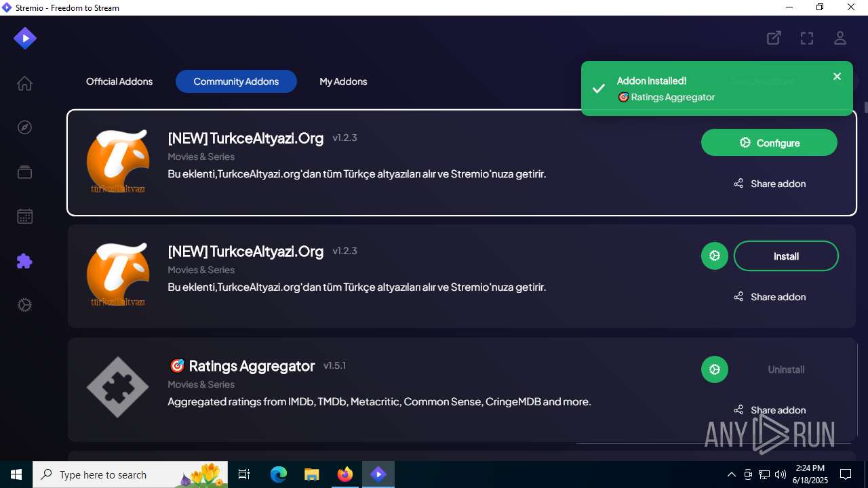Open File Explorer from taskbar
The height and width of the screenshot is (488, 868).
(312, 474)
